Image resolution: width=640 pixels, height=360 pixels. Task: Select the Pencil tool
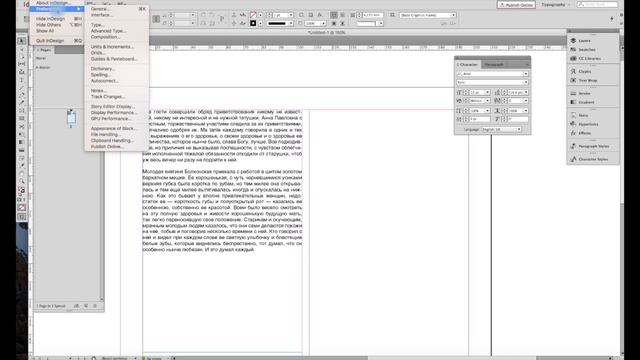click(x=22, y=103)
